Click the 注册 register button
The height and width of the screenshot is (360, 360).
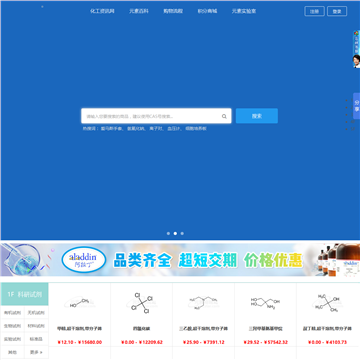(x=314, y=11)
